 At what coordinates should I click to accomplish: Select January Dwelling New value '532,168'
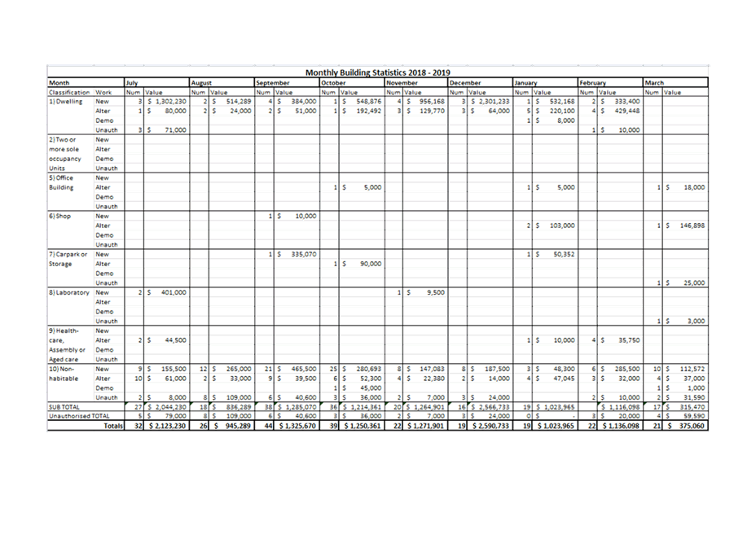(x=562, y=102)
